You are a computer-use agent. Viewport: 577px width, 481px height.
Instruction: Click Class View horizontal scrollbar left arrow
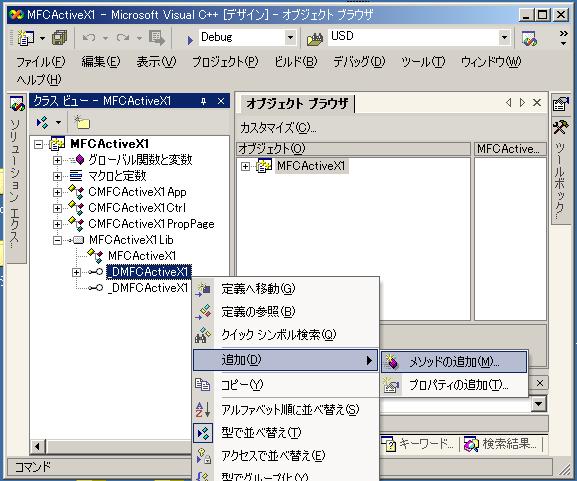pos(37,447)
